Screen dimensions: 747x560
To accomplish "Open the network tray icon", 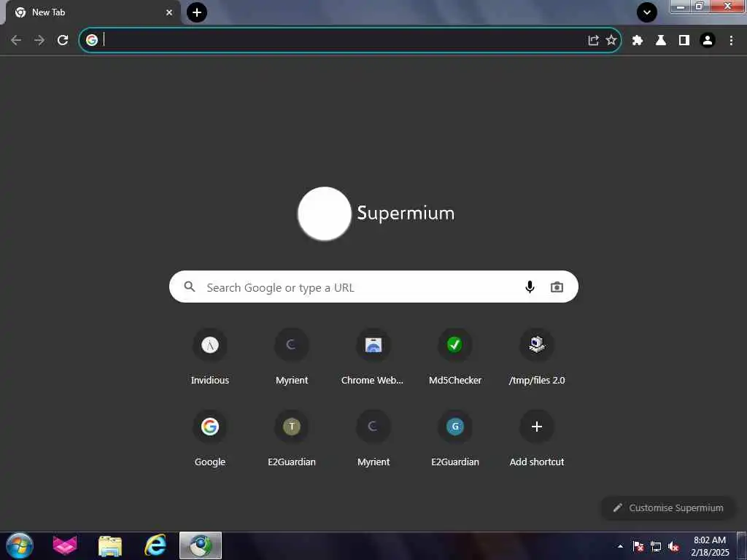I will [656, 546].
